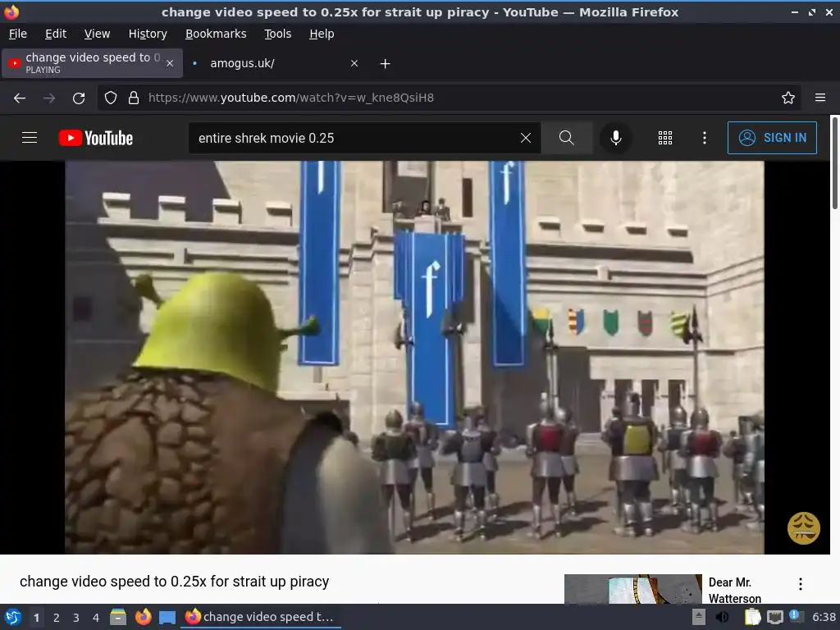The width and height of the screenshot is (840, 630).
Task: Click the Shrek video player
Action: pos(414,358)
